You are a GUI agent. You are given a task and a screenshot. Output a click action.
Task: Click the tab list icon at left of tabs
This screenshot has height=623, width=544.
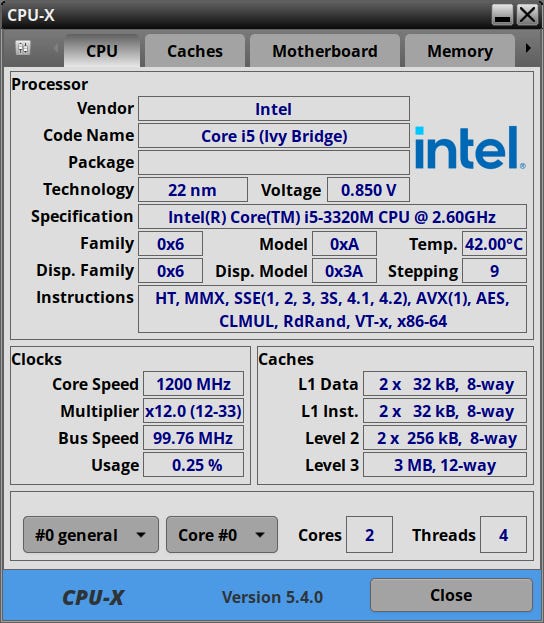23,48
